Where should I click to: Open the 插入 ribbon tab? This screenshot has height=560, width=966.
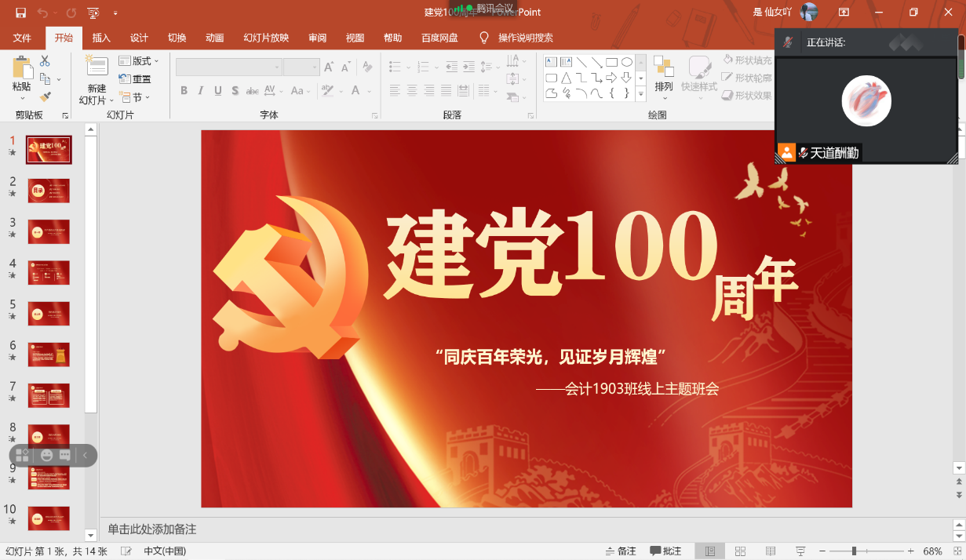[x=101, y=38]
